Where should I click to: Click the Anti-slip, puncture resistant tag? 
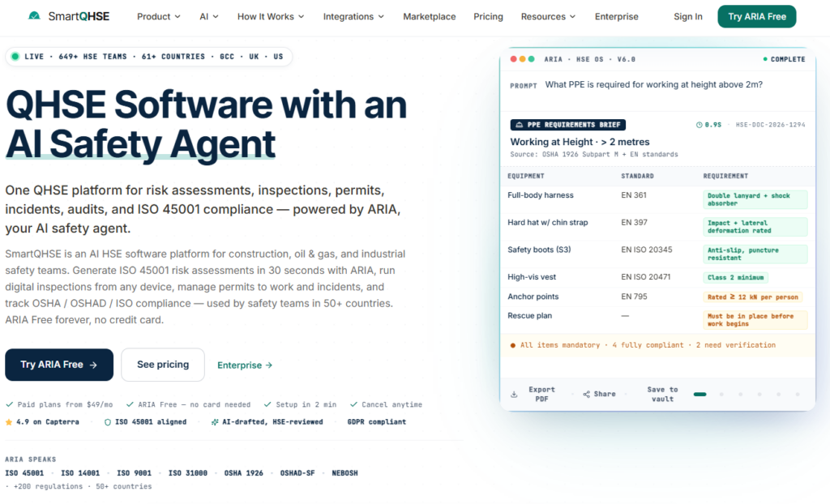[x=755, y=254]
